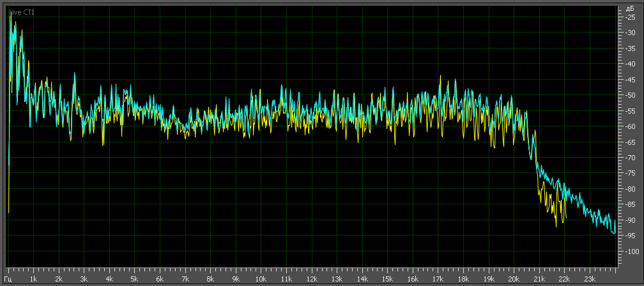The image size is (644, 286).
Task: Click the -50 value on decibel scale
Action: [x=630, y=95]
